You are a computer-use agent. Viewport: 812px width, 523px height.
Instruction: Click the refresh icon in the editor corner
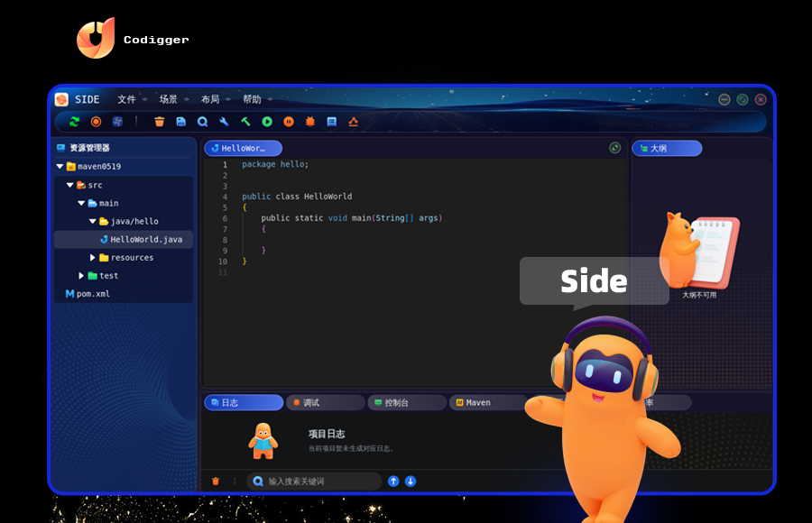click(x=615, y=147)
